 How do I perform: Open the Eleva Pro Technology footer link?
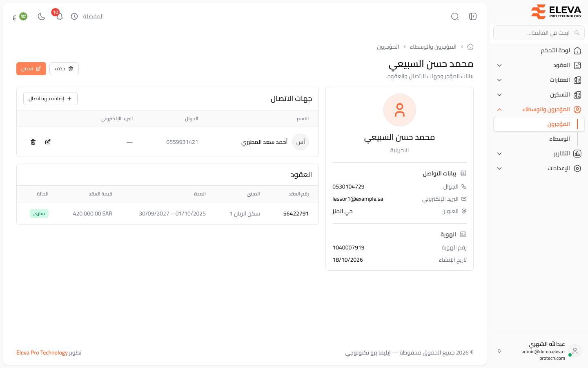click(42, 352)
